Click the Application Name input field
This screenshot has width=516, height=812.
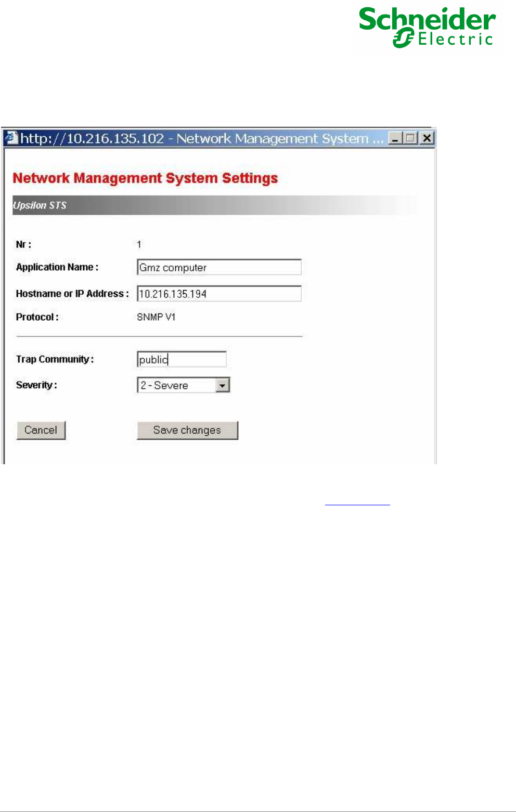coord(219,267)
